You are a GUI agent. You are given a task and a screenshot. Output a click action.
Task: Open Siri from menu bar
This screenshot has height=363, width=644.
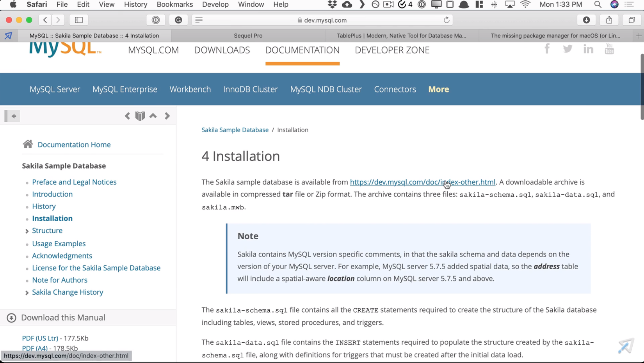(614, 5)
